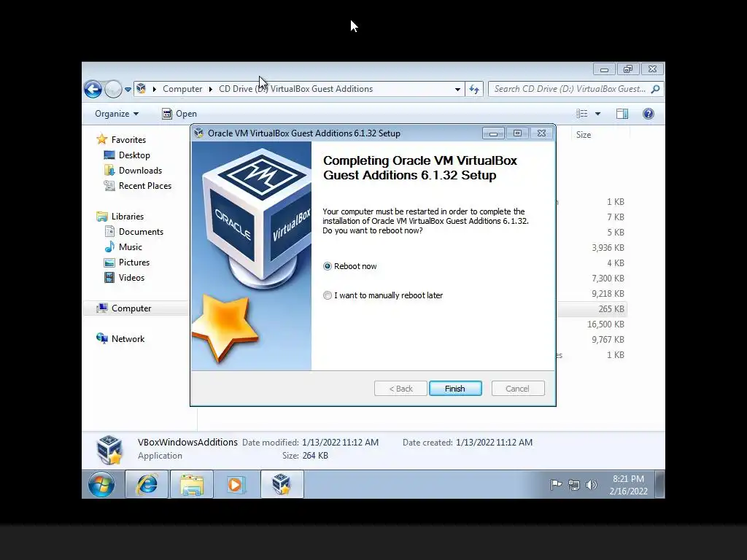Click the search magnifier icon
The height and width of the screenshot is (560, 747).
tap(656, 89)
